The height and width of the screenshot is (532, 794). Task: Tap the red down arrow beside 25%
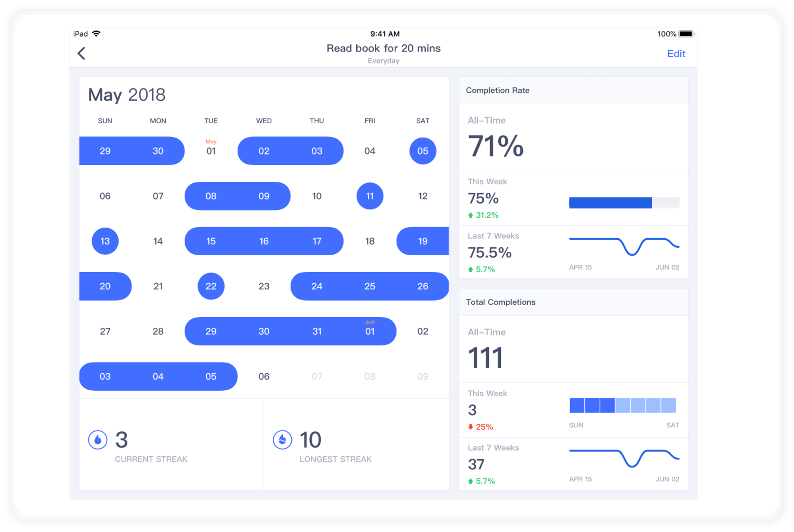coord(471,427)
